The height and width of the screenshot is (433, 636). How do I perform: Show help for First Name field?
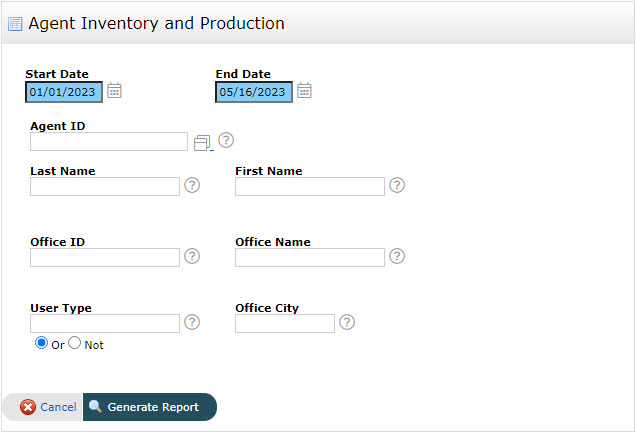pos(397,185)
